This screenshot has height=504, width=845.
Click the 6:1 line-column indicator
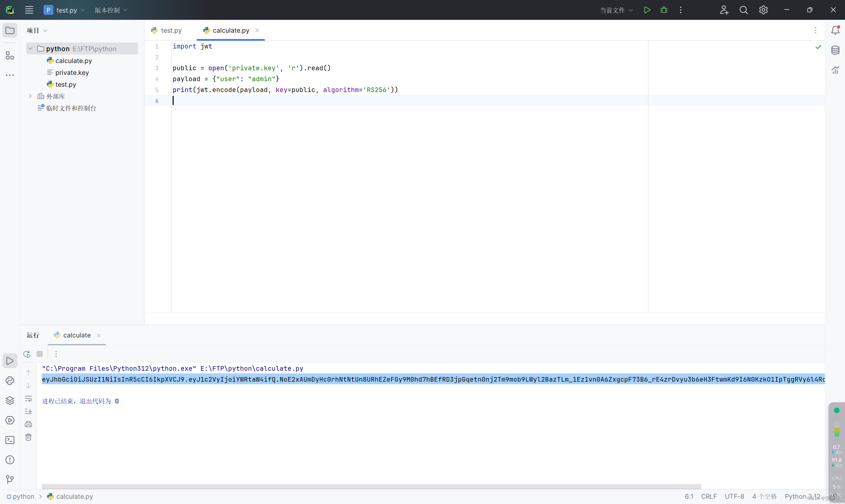point(689,496)
